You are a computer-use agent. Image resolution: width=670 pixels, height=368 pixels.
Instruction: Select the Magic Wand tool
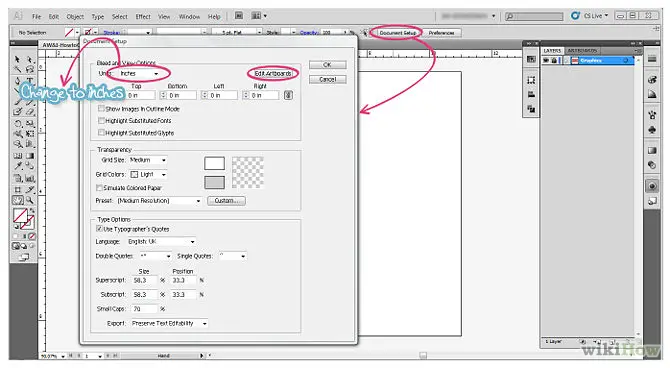pos(18,70)
